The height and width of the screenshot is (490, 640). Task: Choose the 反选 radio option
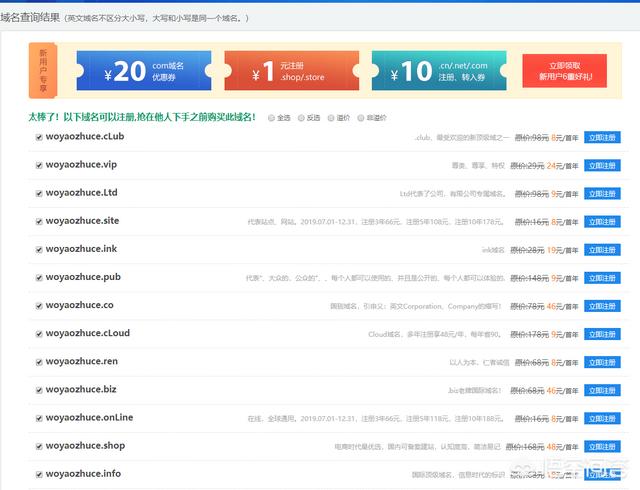(301, 118)
